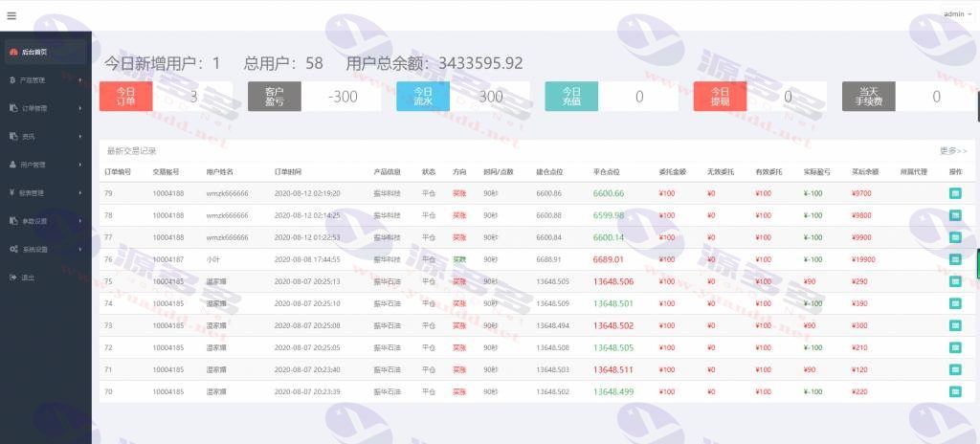
Task: Click the 订单管理 sidebar icon
Action: pyautogui.click(x=13, y=108)
